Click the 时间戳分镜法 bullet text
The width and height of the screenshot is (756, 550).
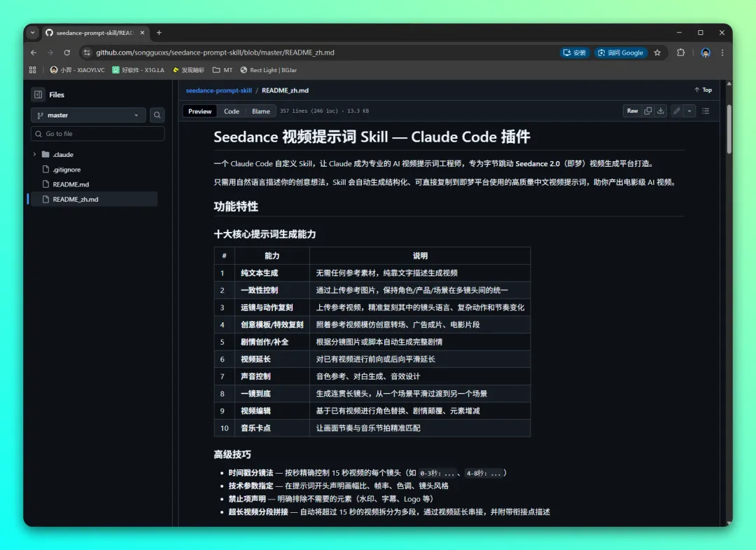coord(251,473)
